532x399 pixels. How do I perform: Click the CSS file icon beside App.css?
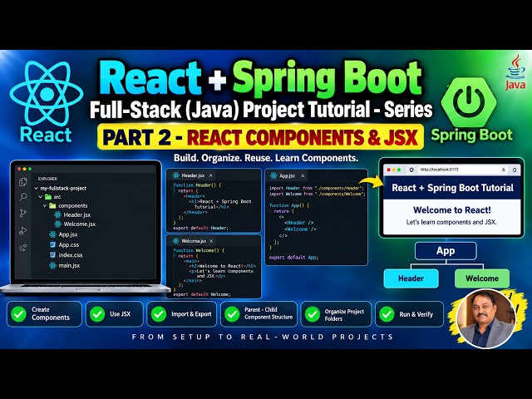[52, 244]
